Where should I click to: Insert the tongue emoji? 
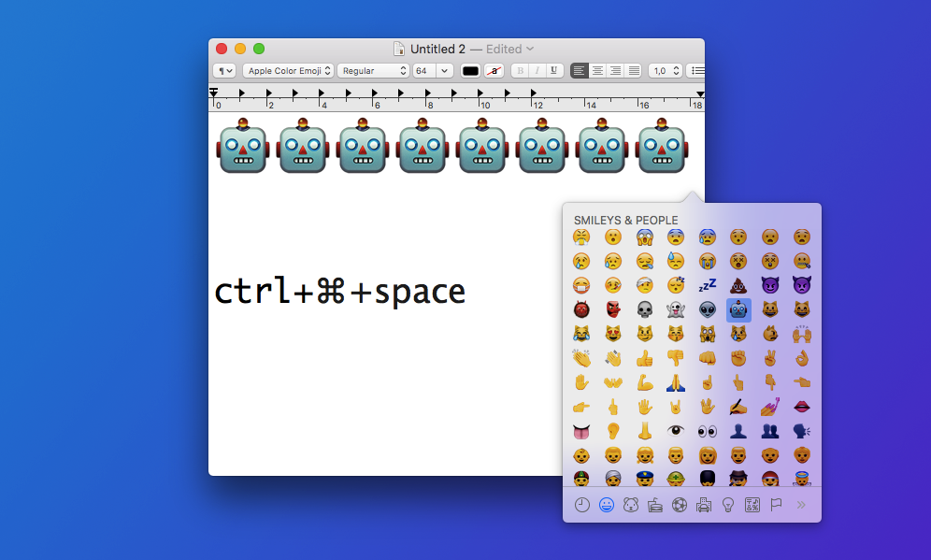click(581, 432)
